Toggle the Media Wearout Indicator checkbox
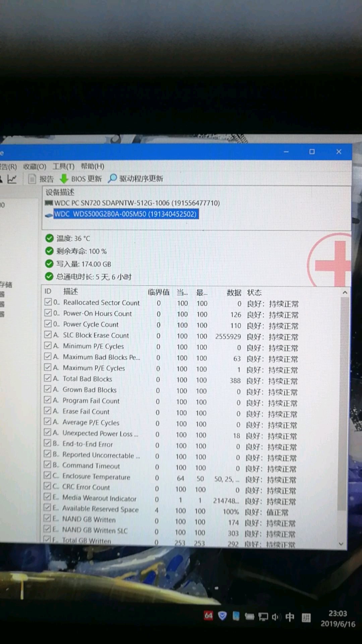 click(47, 497)
